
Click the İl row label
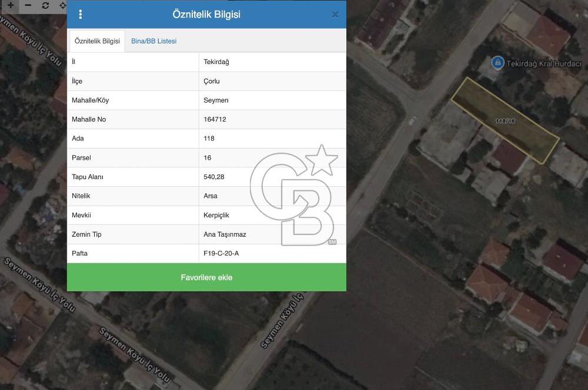click(73, 62)
